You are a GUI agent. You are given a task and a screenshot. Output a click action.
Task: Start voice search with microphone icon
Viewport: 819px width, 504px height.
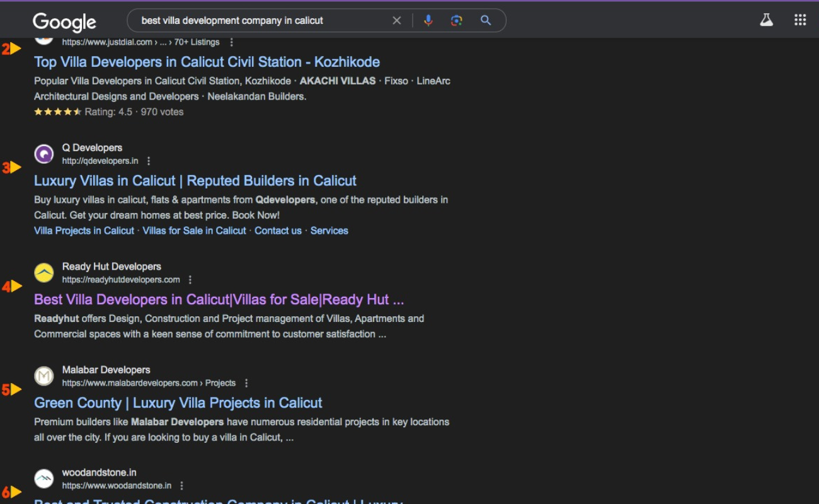click(x=428, y=20)
